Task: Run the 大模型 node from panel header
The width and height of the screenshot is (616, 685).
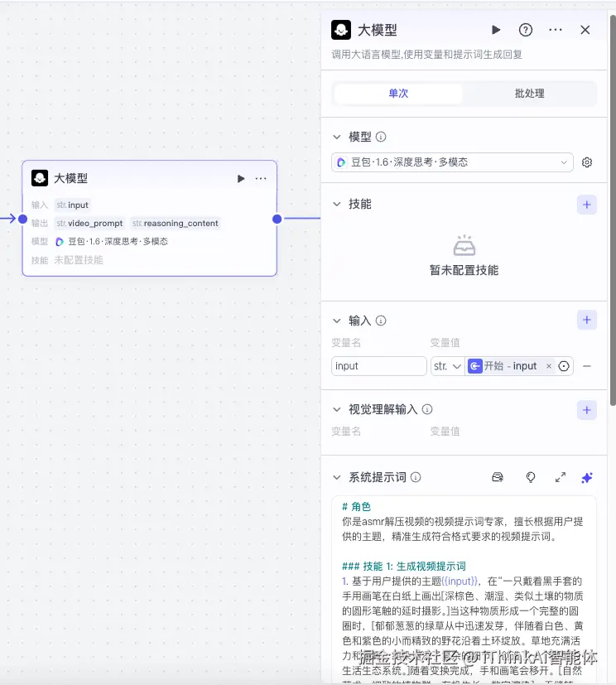Action: tap(495, 30)
